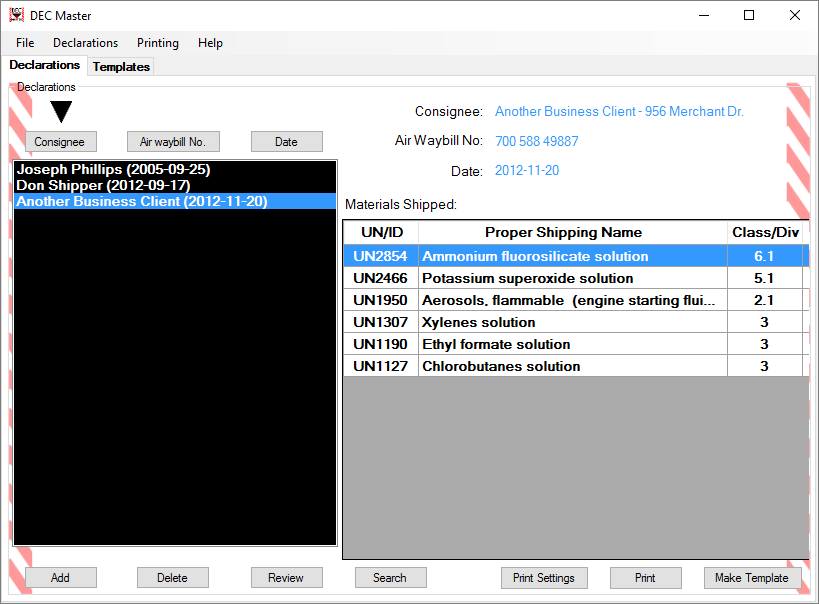Viewport: 819px width, 604px height.
Task: Click the date value 2012-11-20
Action: click(526, 170)
